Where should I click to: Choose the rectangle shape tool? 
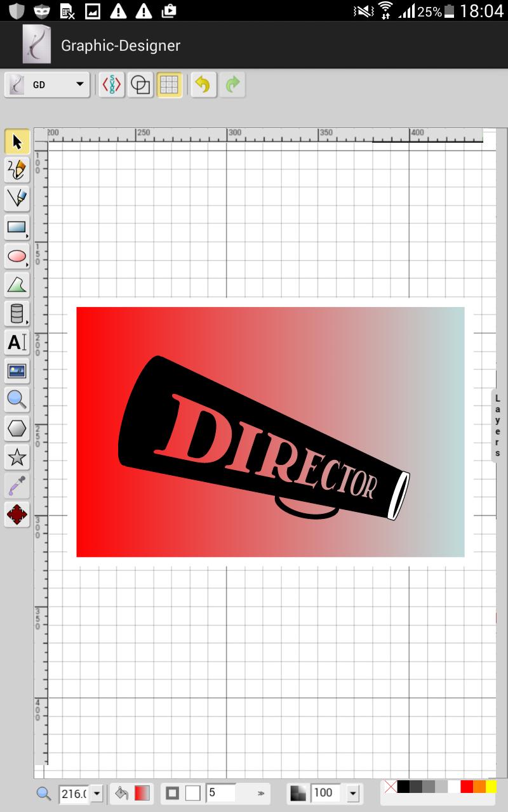point(17,226)
